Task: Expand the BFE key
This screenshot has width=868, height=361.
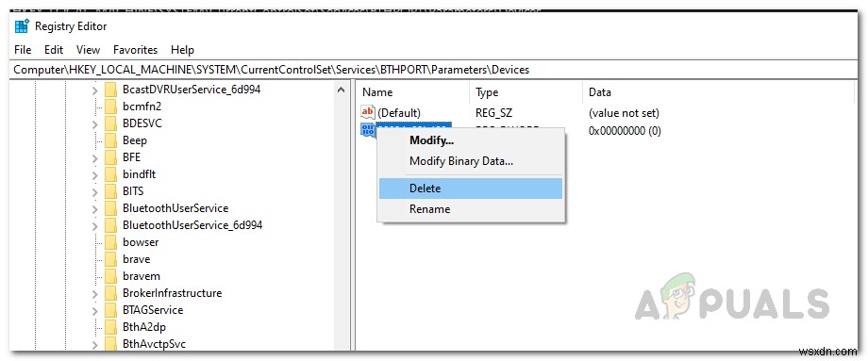Action: tap(94, 157)
